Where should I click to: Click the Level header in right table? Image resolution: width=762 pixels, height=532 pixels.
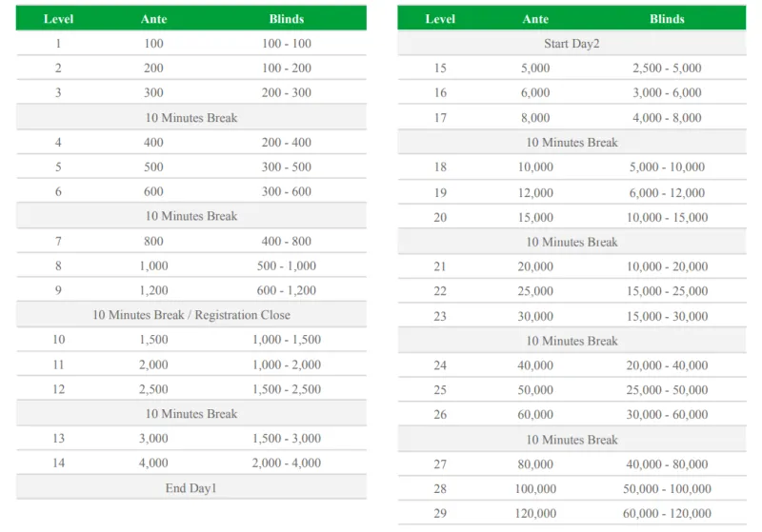pyautogui.click(x=440, y=19)
